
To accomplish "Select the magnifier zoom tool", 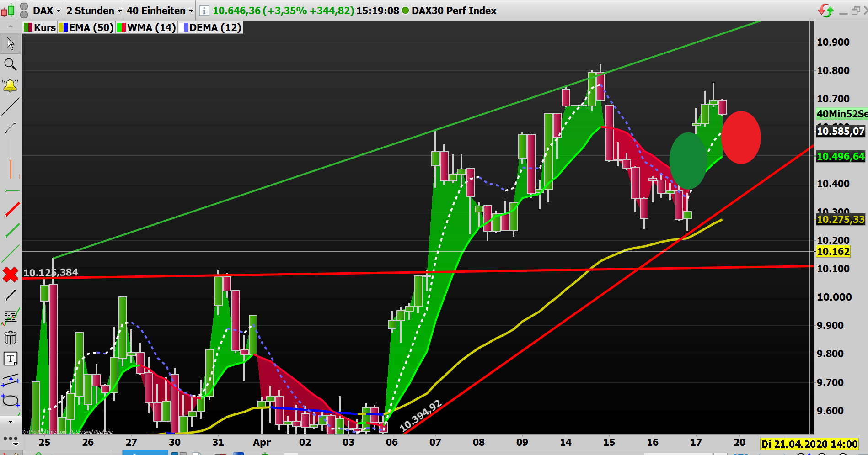I will 11,64.
